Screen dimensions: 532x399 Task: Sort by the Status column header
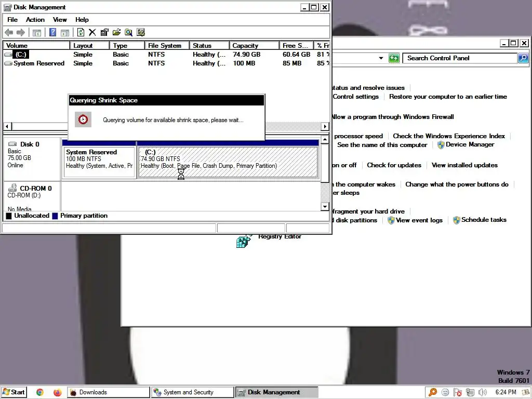tap(210, 46)
